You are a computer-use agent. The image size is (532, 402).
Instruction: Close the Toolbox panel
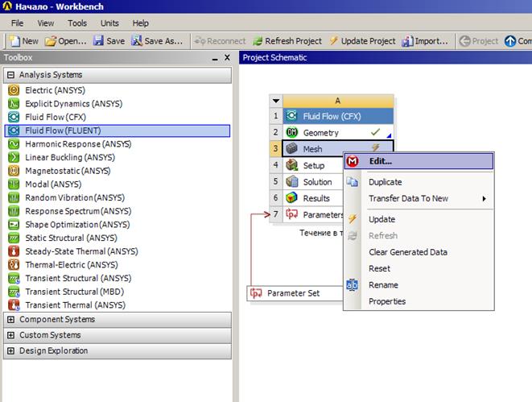(227, 58)
